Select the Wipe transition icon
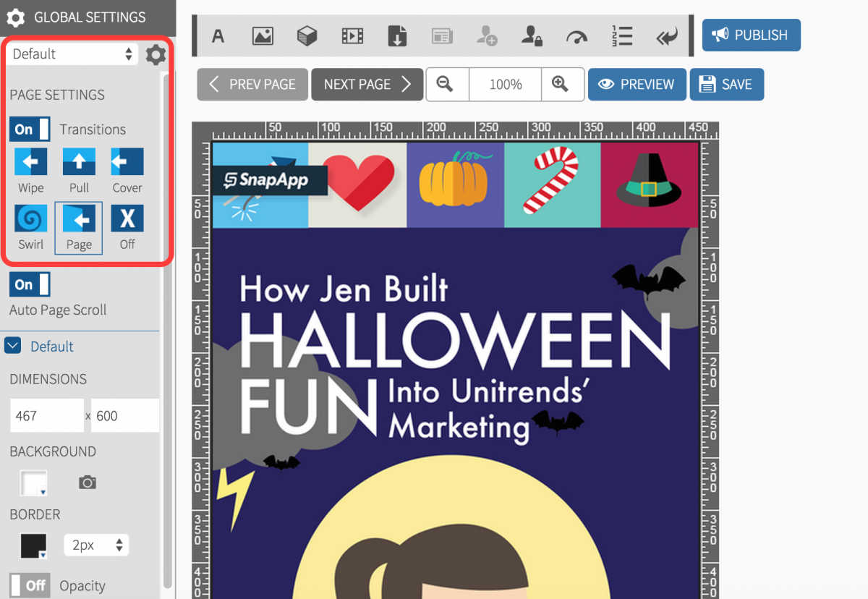 click(x=31, y=162)
